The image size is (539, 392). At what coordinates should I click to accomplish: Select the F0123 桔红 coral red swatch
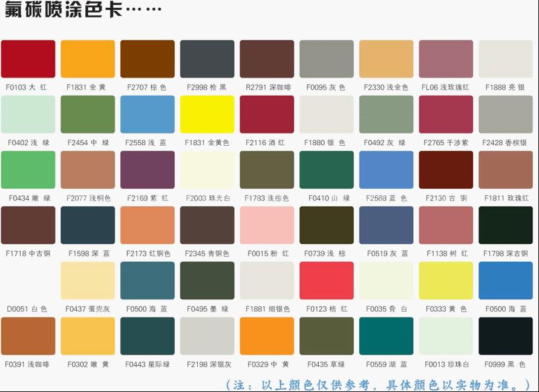pyautogui.click(x=327, y=280)
